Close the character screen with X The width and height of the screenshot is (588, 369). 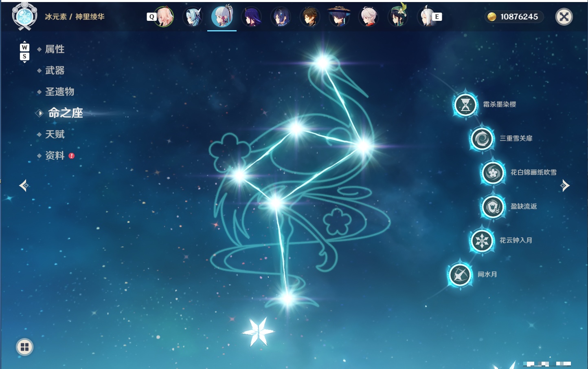tap(564, 17)
